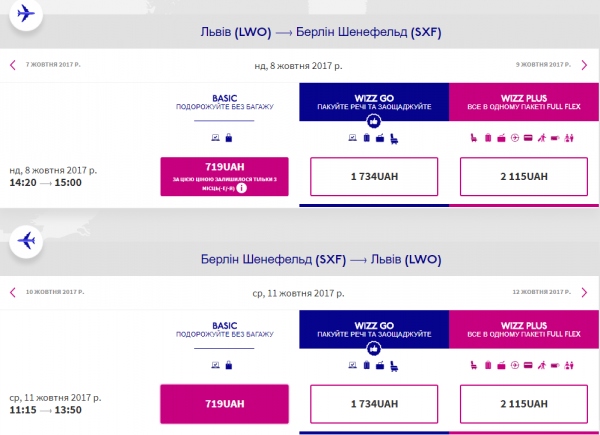Click the thumbs-up badge under return WIZZ GO
The height and width of the screenshot is (435, 600).
click(x=374, y=349)
